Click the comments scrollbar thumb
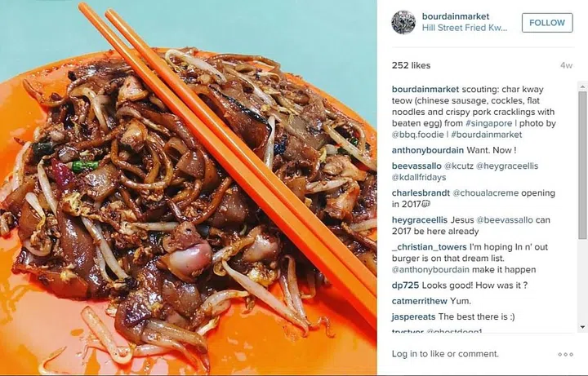The width and height of the screenshot is (588, 376). point(582,165)
